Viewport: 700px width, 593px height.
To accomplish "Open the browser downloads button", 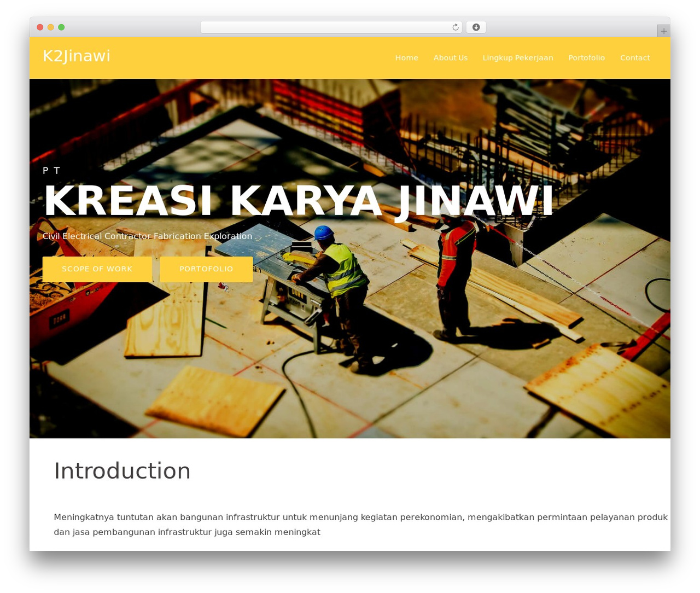I will 476,27.
